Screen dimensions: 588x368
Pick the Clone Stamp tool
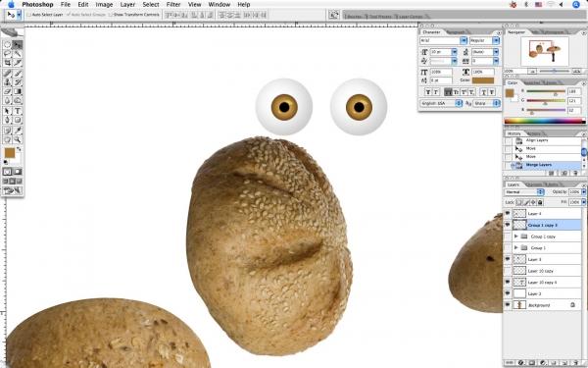click(x=7, y=82)
